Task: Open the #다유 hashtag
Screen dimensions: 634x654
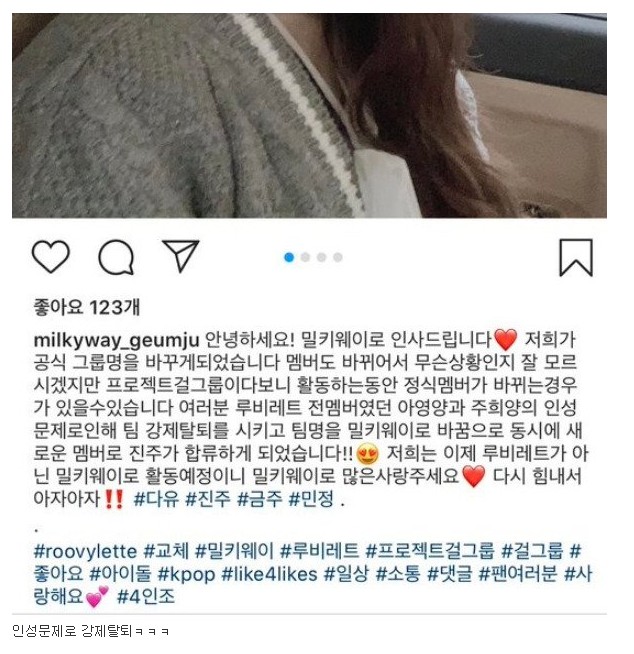Action: click(156, 498)
